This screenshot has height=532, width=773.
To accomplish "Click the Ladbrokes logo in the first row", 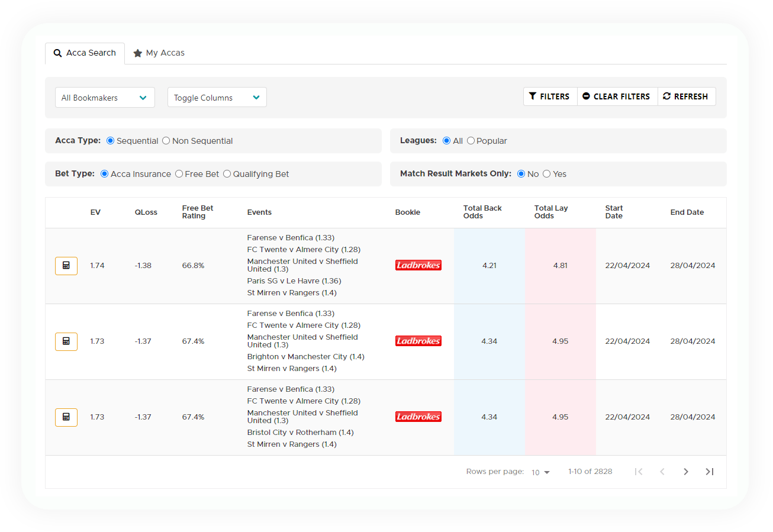I will [418, 266].
